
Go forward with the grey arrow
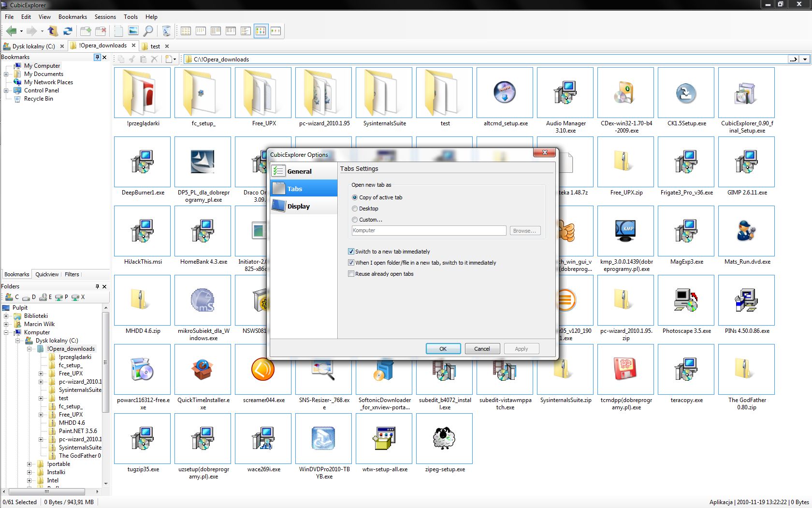(31, 31)
